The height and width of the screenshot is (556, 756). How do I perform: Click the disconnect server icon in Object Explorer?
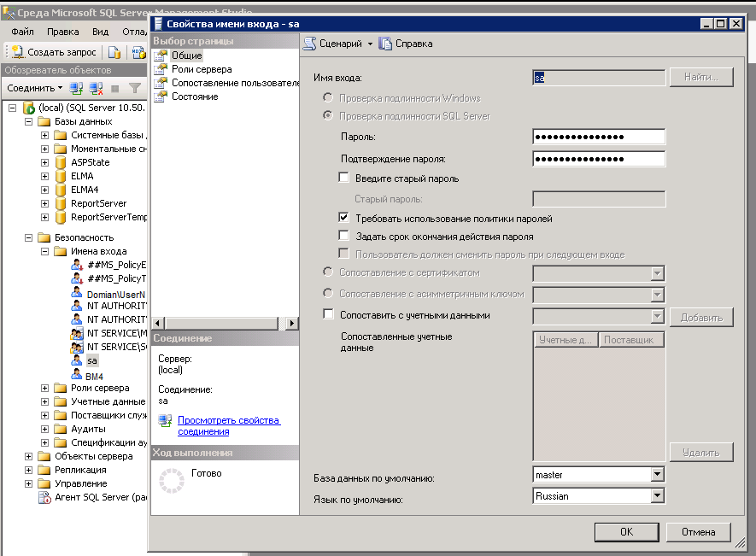96,88
